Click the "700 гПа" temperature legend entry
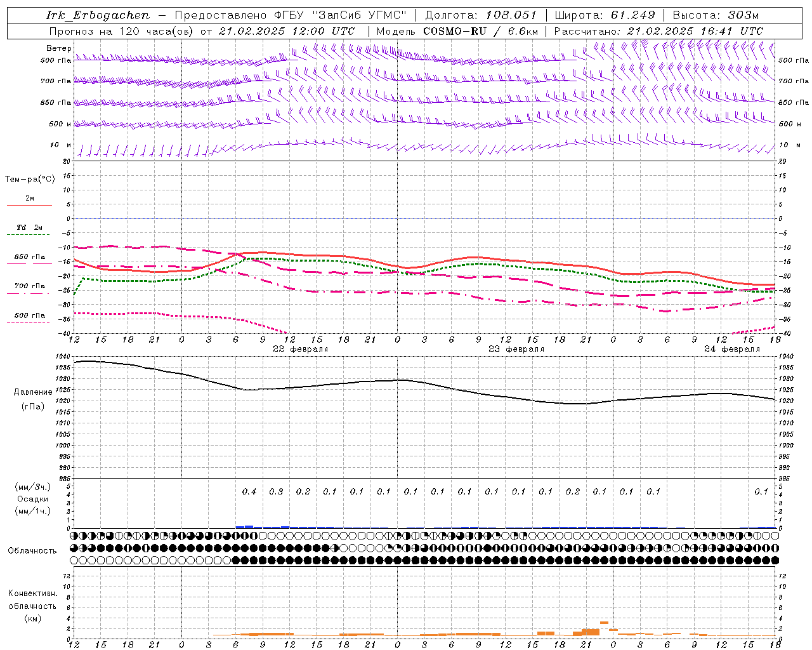Screen dimensions: 812x650 click(x=30, y=286)
